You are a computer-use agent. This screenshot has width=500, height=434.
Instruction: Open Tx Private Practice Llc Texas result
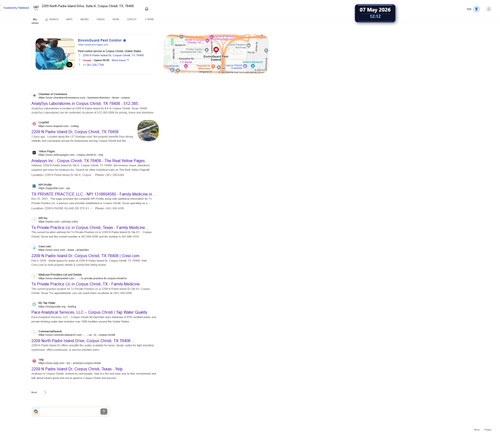[x=89, y=227]
